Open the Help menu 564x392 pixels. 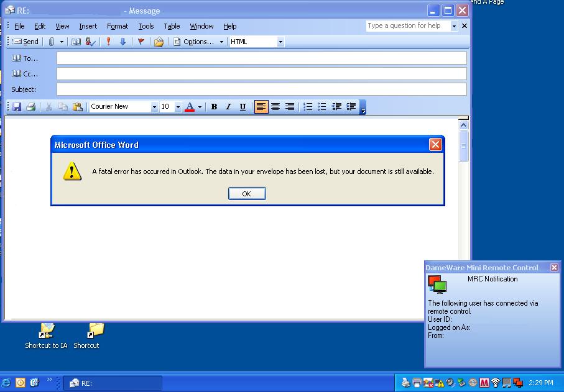pyautogui.click(x=229, y=26)
